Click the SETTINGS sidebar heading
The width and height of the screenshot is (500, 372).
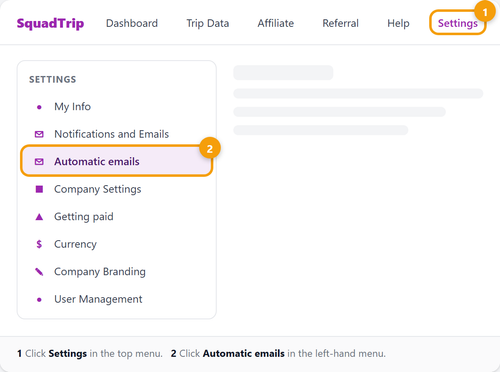[53, 79]
